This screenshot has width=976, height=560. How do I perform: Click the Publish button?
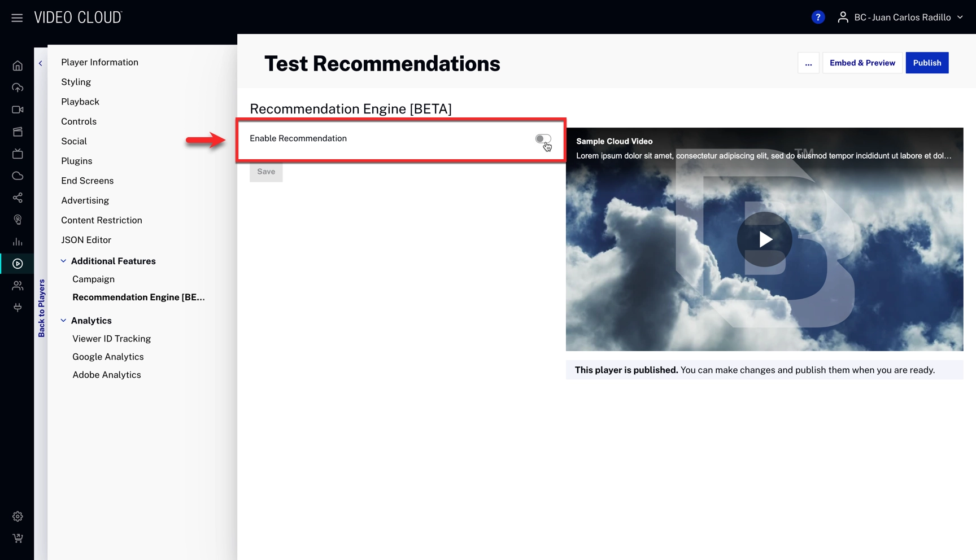[x=927, y=63]
